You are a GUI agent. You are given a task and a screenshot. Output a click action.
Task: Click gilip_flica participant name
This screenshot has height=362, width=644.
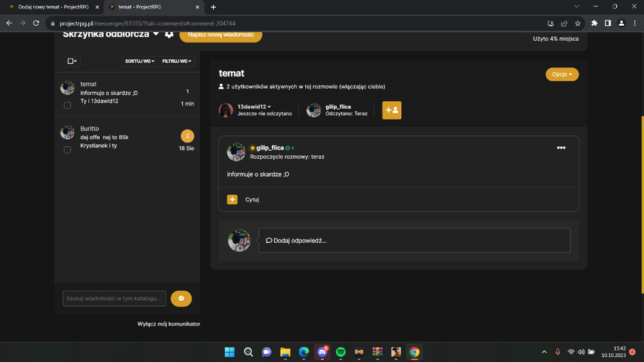[338, 107]
